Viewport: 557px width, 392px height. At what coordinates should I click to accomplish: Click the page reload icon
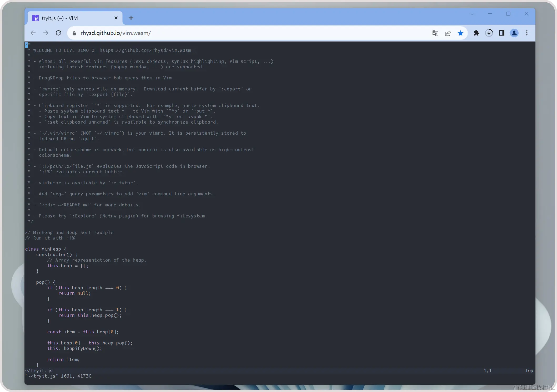coord(59,33)
